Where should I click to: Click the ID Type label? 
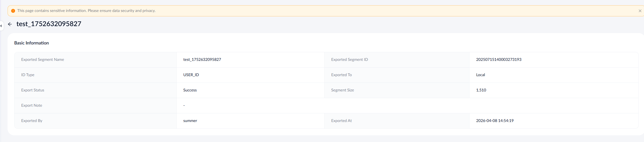pos(28,75)
